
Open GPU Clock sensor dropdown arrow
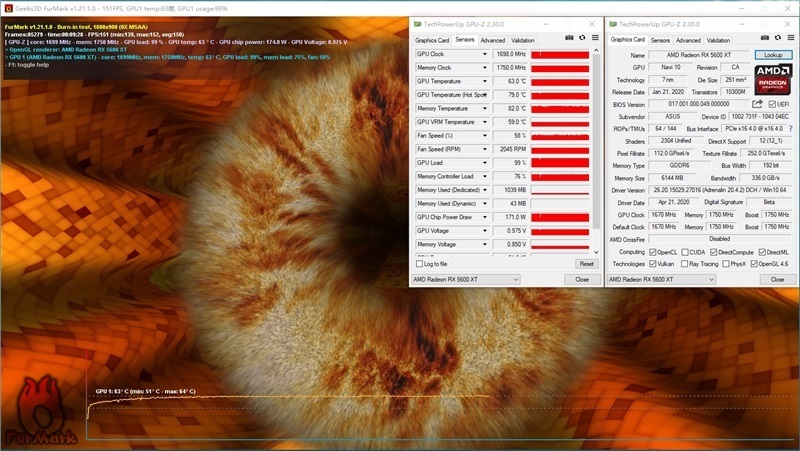coord(485,54)
